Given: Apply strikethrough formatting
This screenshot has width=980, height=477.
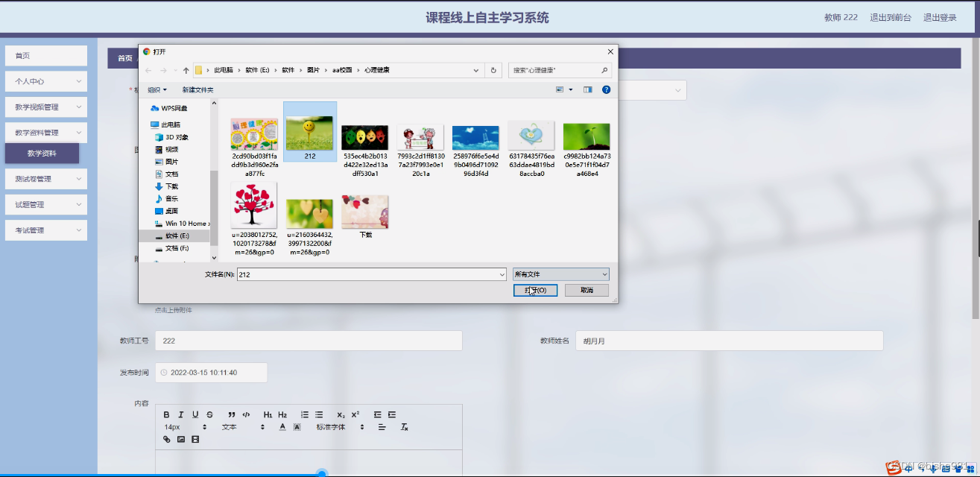Looking at the screenshot, I should (209, 415).
